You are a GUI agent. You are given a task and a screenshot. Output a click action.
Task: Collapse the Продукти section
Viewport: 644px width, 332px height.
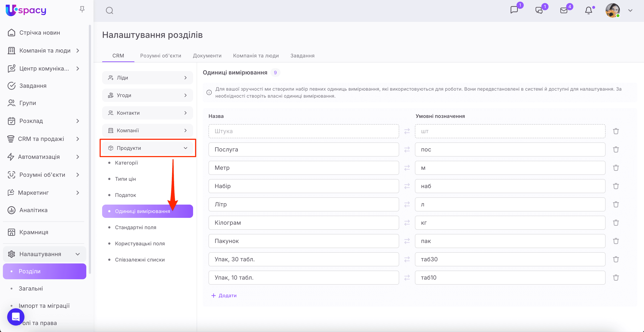point(185,148)
